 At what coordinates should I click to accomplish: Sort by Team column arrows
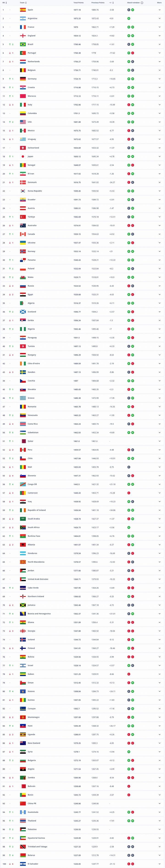[x=26, y=3]
